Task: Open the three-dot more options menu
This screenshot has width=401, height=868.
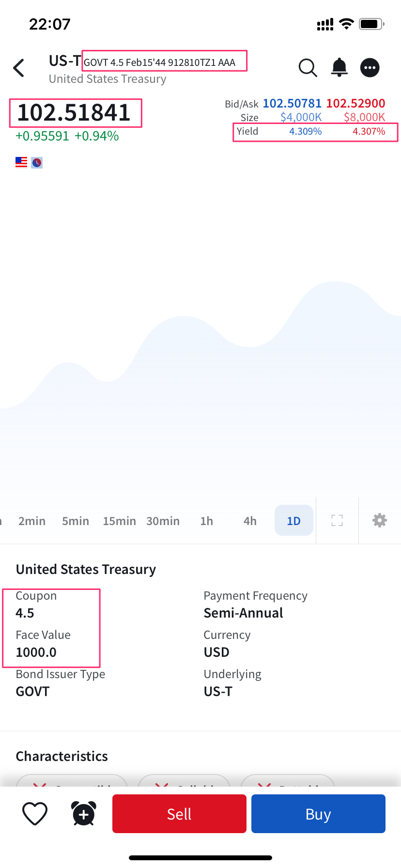Action: 370,68
